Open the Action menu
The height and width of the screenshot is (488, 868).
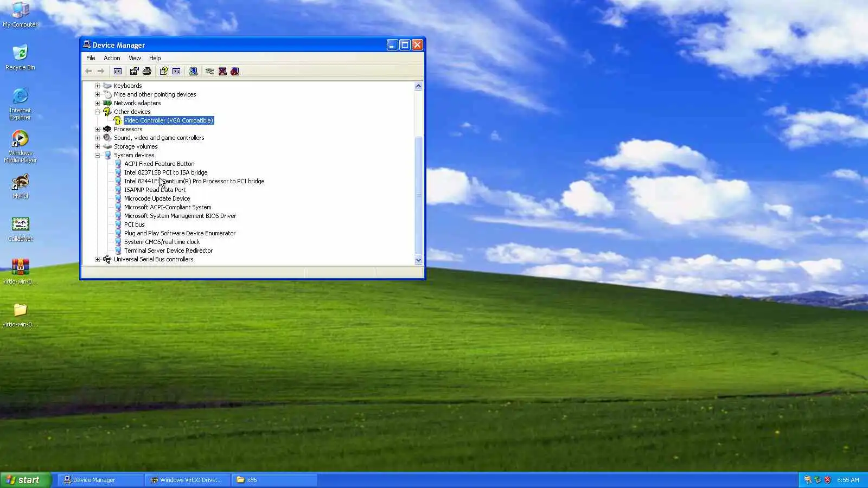(x=112, y=58)
